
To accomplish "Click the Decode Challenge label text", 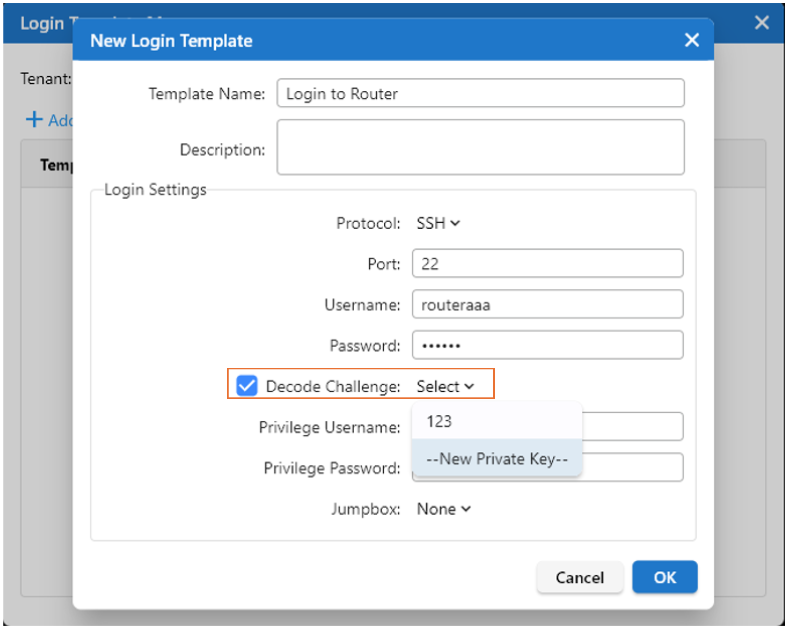I will [x=333, y=387].
